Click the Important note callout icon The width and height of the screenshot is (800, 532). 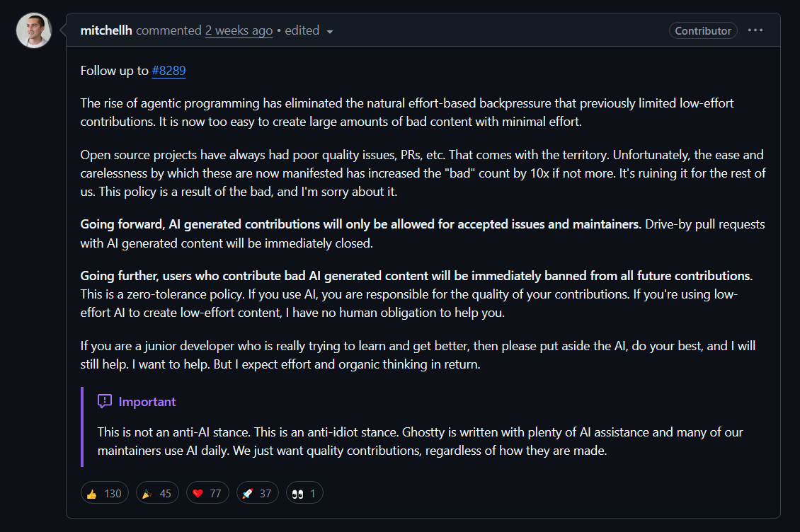[x=105, y=400]
